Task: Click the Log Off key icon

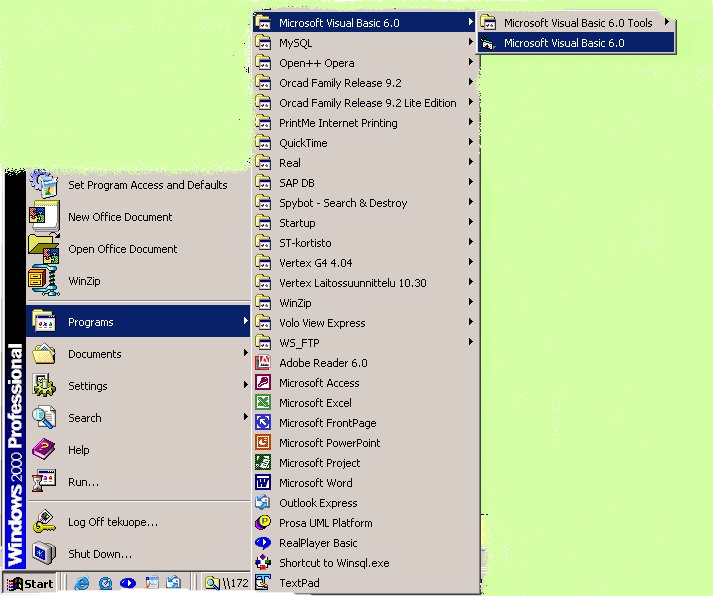Action: tap(44, 522)
